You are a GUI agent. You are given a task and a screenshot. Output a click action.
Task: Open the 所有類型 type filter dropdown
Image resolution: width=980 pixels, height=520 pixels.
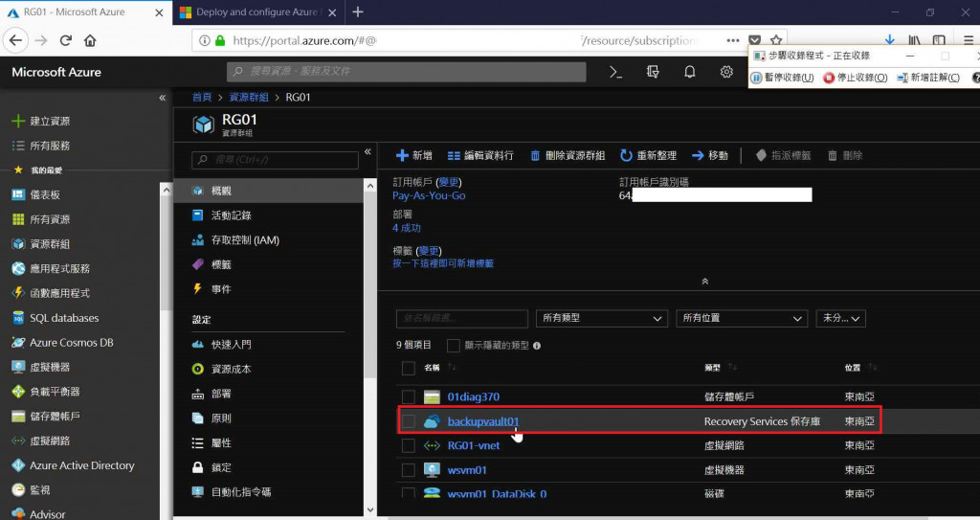point(602,319)
